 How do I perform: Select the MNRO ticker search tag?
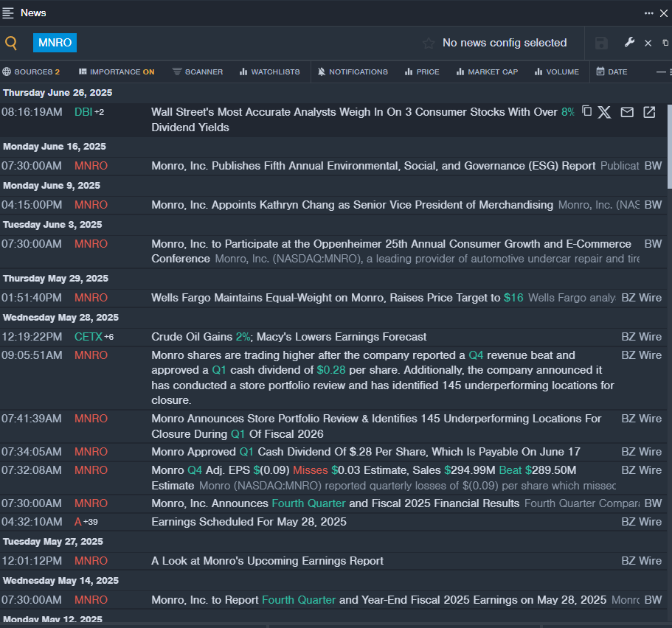coord(55,43)
